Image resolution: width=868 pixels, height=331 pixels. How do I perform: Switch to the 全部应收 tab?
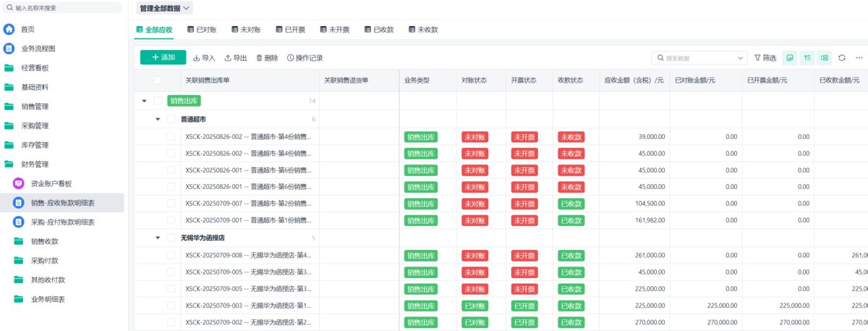coord(154,30)
